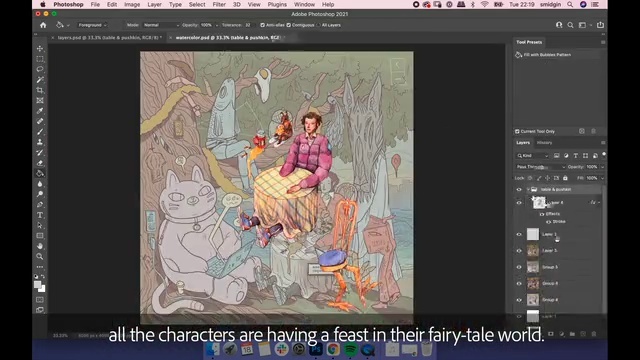Click the Home button in options bar
Screen dimensions: 640x360
[43, 25]
